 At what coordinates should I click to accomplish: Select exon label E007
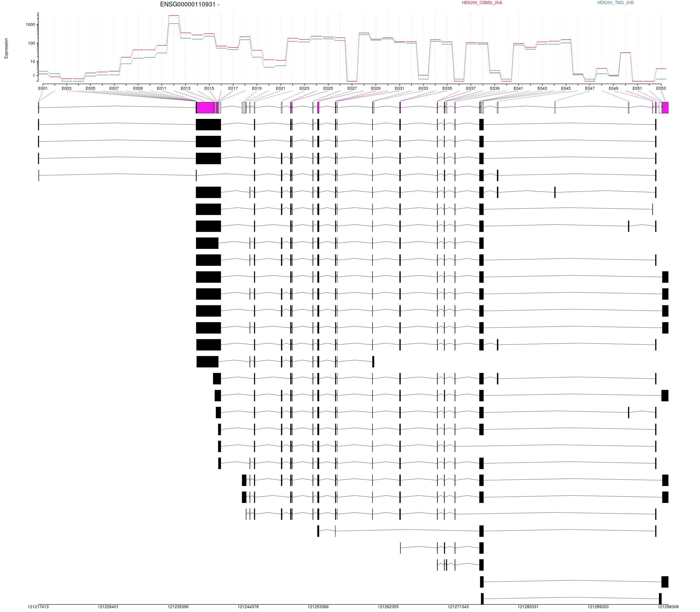[114, 89]
